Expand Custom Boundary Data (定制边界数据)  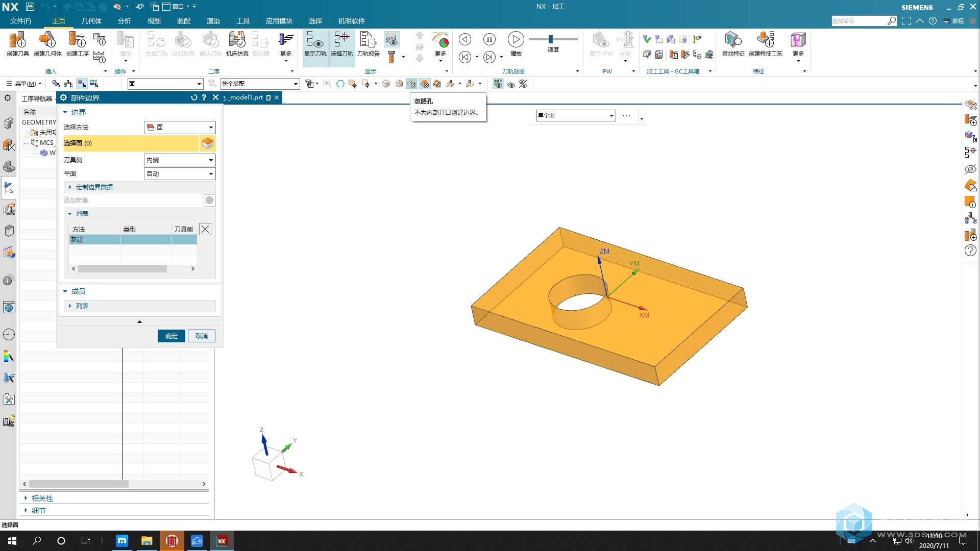click(x=94, y=187)
